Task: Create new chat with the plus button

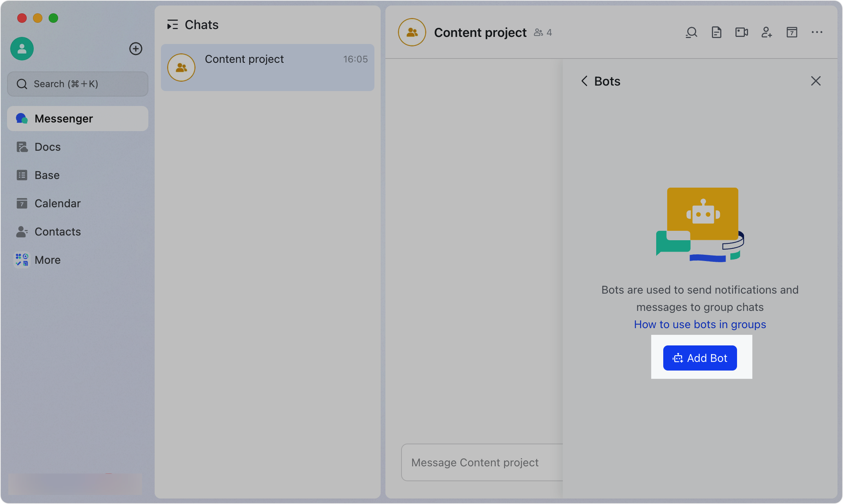Action: click(136, 49)
